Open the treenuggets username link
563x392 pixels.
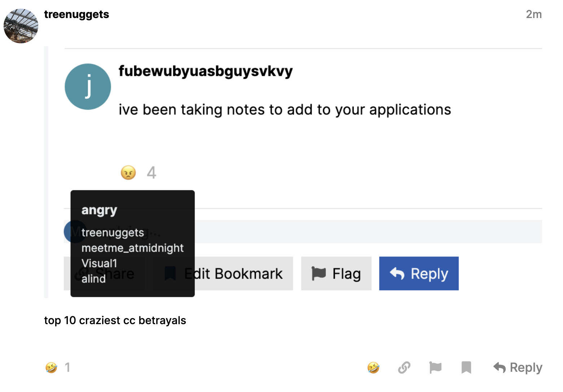click(x=77, y=14)
